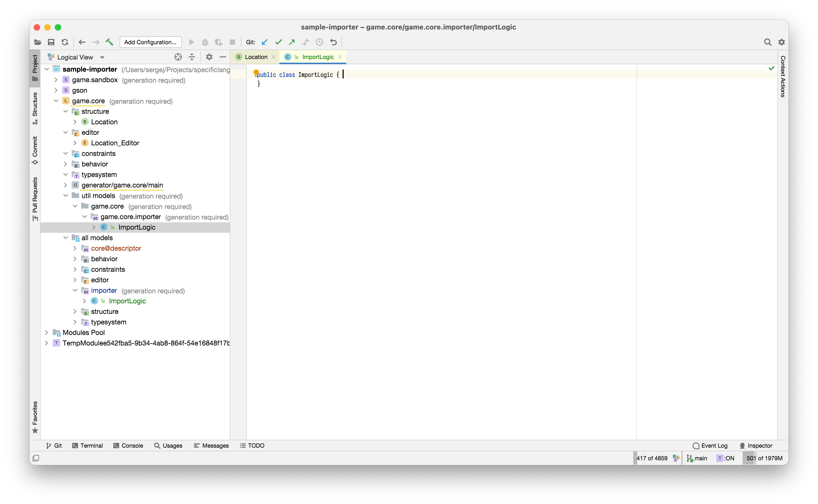Screen dimensions: 818x504
Task: Open the Usages tool window tab
Action: point(168,446)
